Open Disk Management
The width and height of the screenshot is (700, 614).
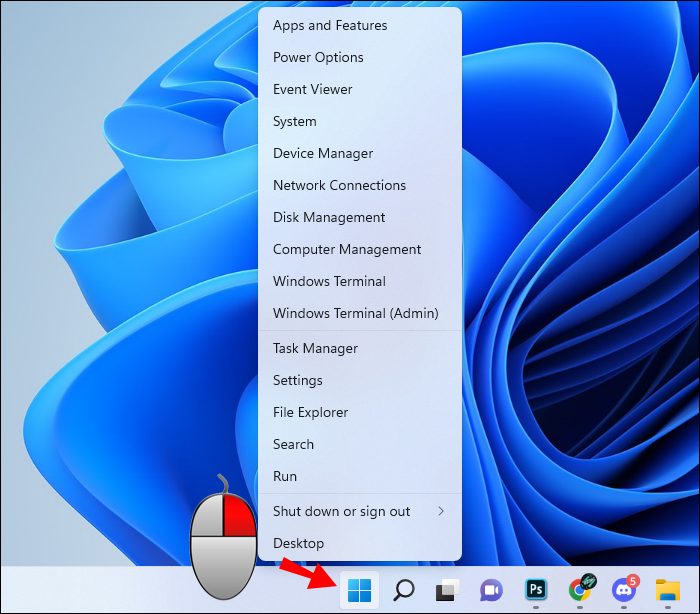pyautogui.click(x=329, y=217)
